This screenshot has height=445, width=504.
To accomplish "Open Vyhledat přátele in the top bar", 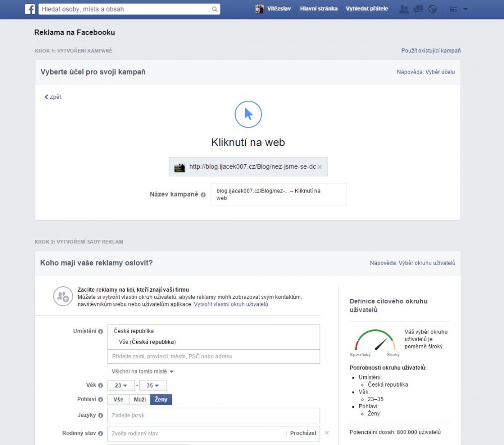I will point(367,9).
